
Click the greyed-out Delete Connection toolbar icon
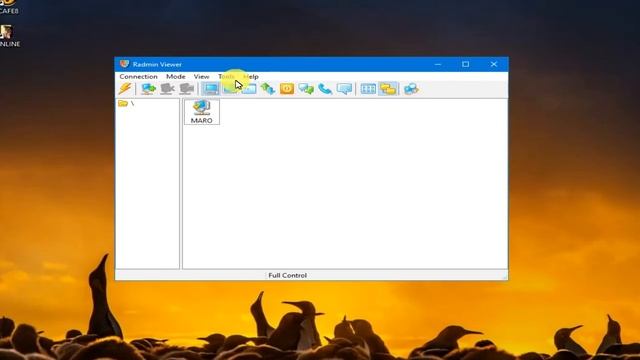pyautogui.click(x=167, y=89)
